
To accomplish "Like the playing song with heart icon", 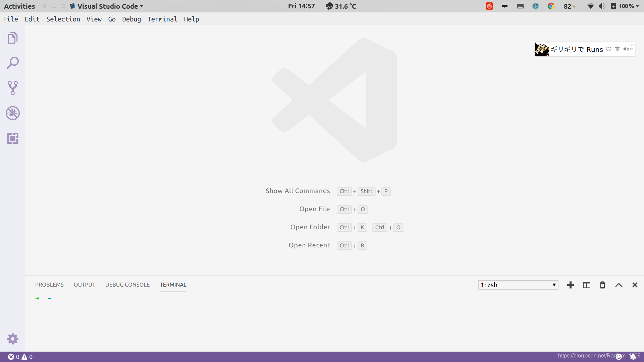I will (x=608, y=49).
